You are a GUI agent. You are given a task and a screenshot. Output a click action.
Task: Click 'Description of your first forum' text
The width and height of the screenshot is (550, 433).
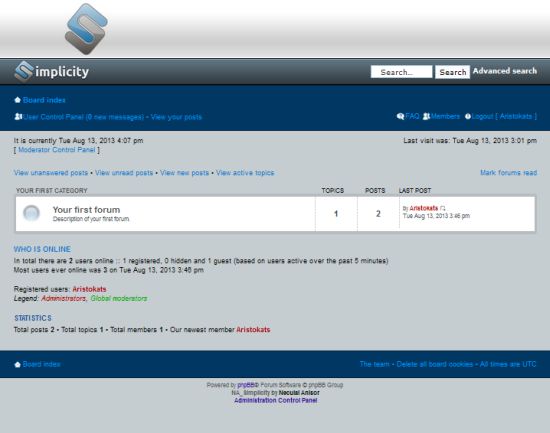point(91,219)
